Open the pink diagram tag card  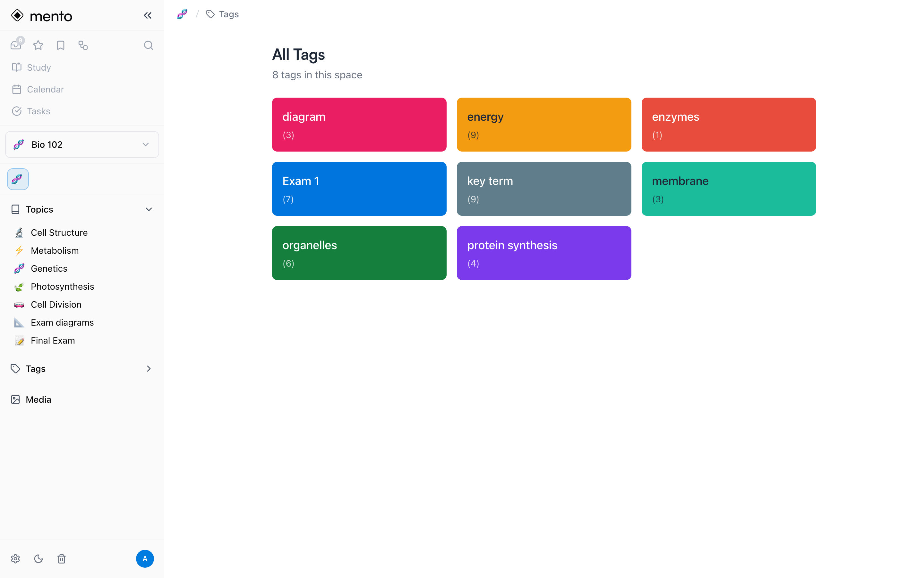click(359, 125)
